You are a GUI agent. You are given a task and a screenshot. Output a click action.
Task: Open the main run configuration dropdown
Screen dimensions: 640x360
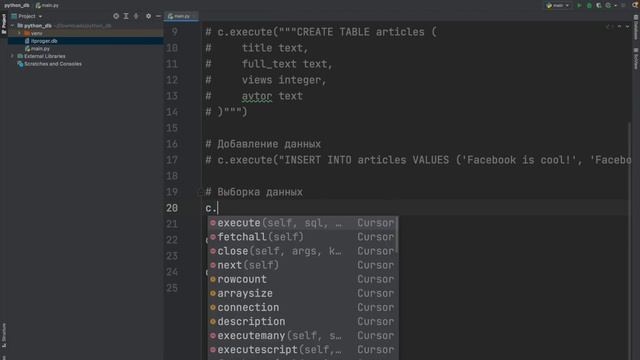coord(558,5)
